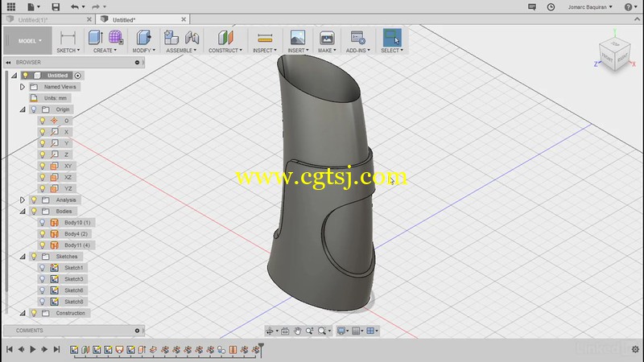This screenshot has height=362, width=644.
Task: Toggle visibility of Sketch3
Action: [42, 279]
